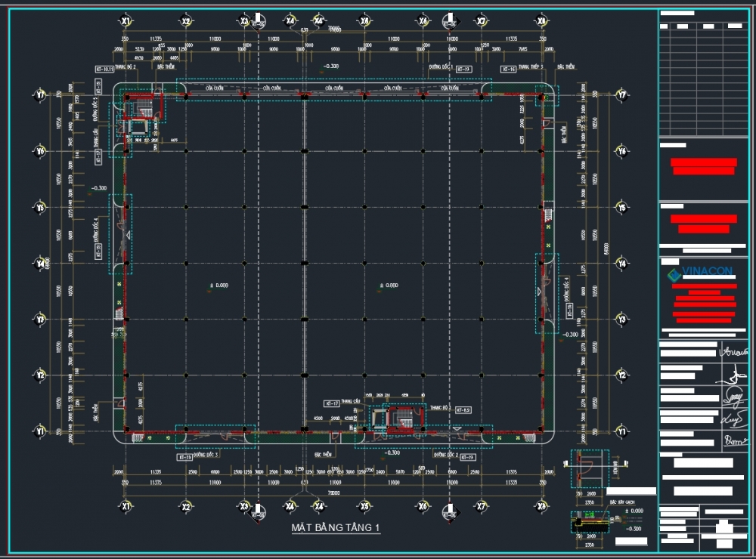This screenshot has width=756, height=559.
Task: Click the Y4 grid bubble on the right
Action: click(x=621, y=264)
